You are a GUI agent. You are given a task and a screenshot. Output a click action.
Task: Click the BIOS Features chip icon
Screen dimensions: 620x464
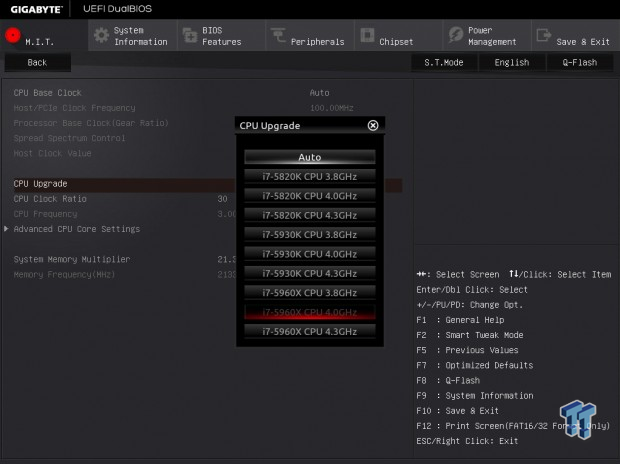[x=190, y=36]
